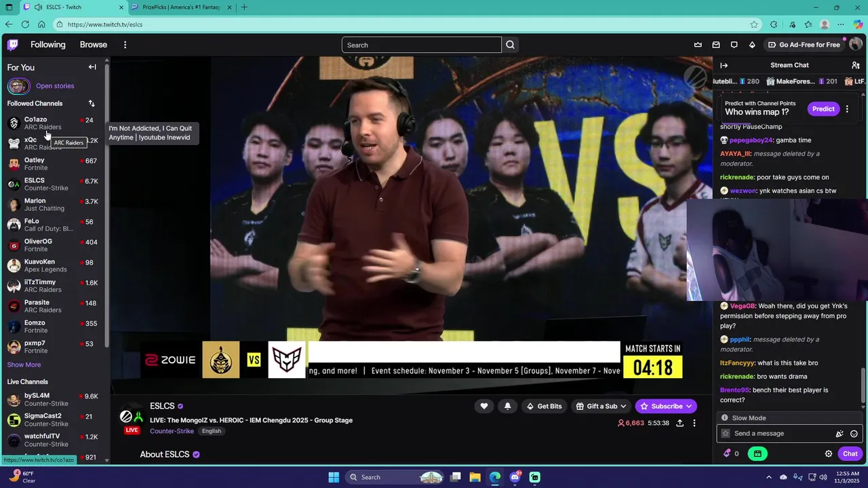Screen dimensions: 868x488
Task: Open the chat community users icon
Action: [x=856, y=65]
